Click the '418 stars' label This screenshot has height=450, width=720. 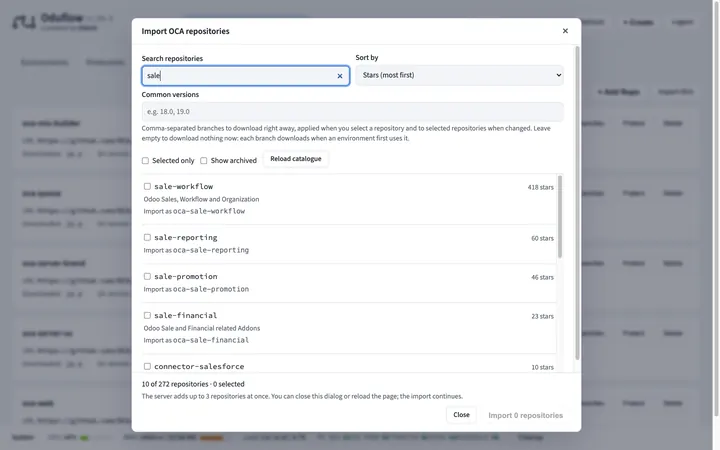(540, 187)
